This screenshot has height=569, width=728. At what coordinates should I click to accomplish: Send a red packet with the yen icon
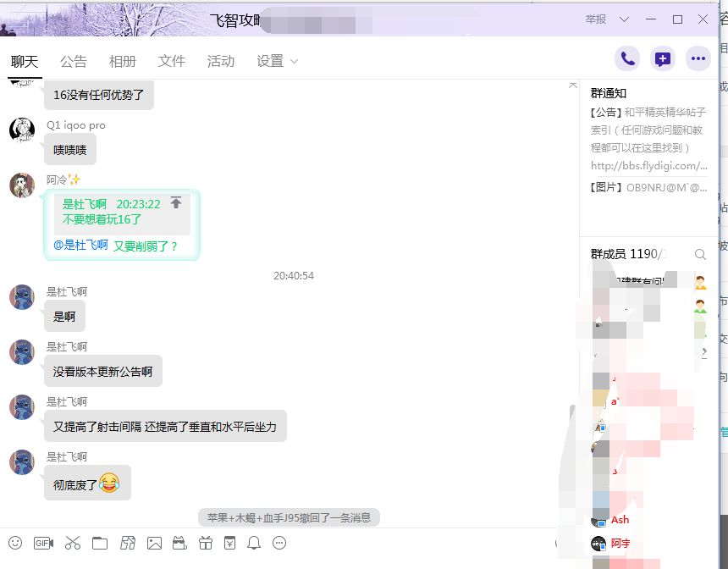(x=229, y=543)
